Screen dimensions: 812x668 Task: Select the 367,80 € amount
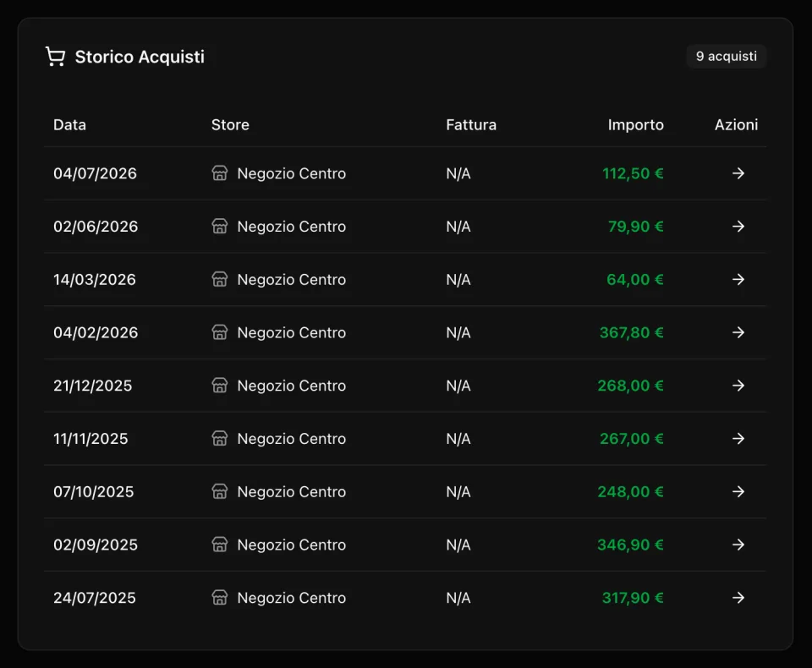(632, 332)
